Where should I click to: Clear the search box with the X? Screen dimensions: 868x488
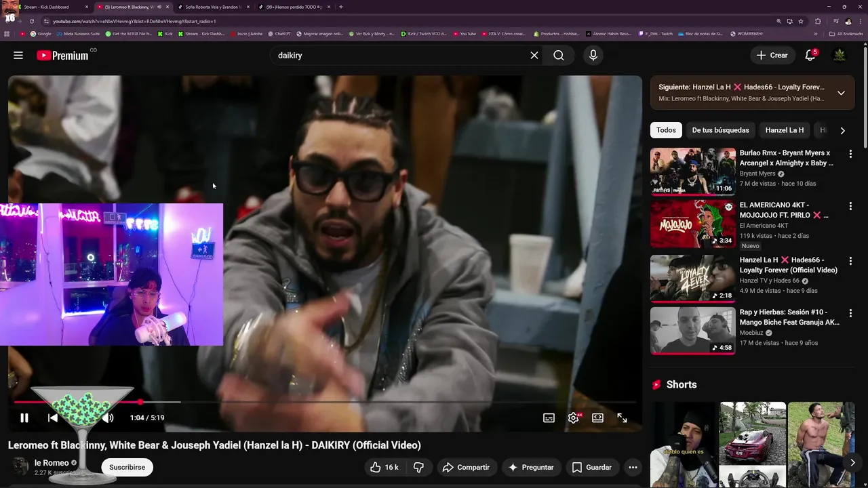(534, 56)
